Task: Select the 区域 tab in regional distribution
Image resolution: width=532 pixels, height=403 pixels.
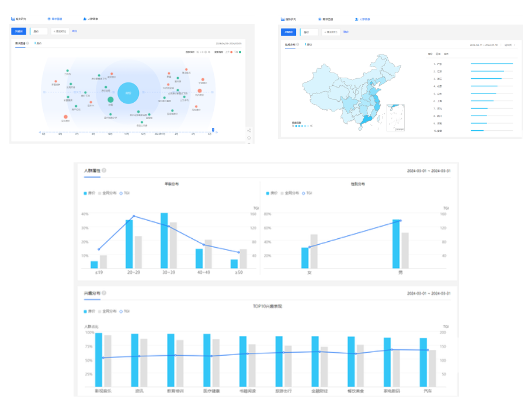Action: [438, 53]
